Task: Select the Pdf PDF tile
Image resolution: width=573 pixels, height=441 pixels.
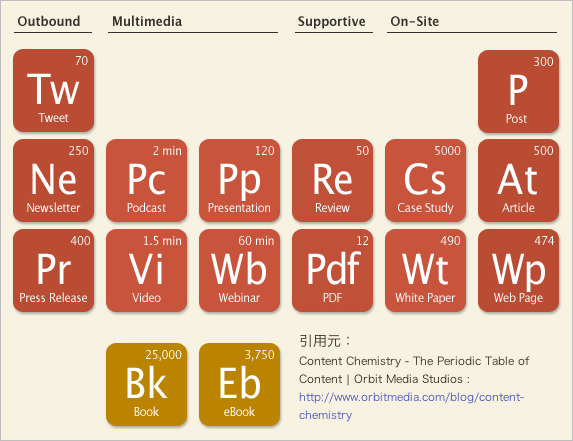Action: click(x=333, y=270)
